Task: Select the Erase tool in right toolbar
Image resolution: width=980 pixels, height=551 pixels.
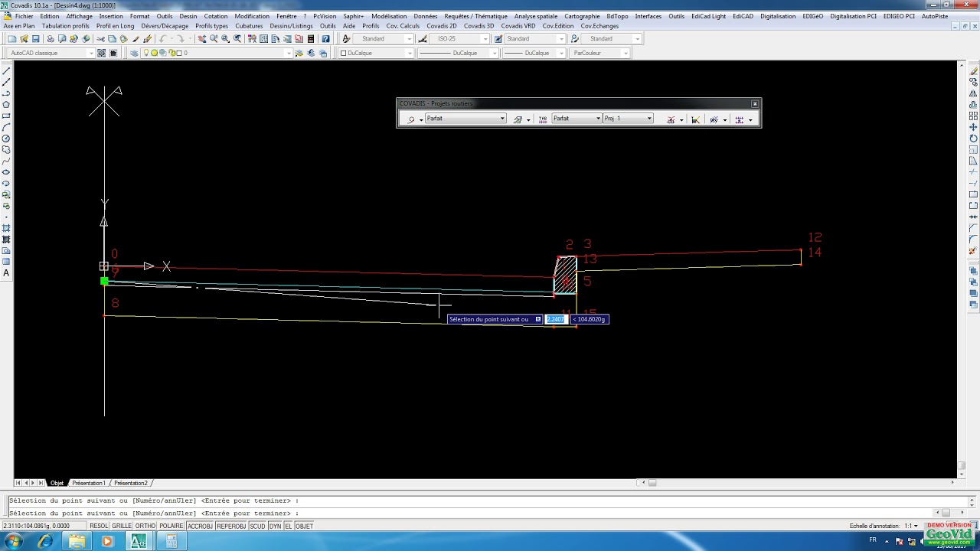Action: pos(974,71)
